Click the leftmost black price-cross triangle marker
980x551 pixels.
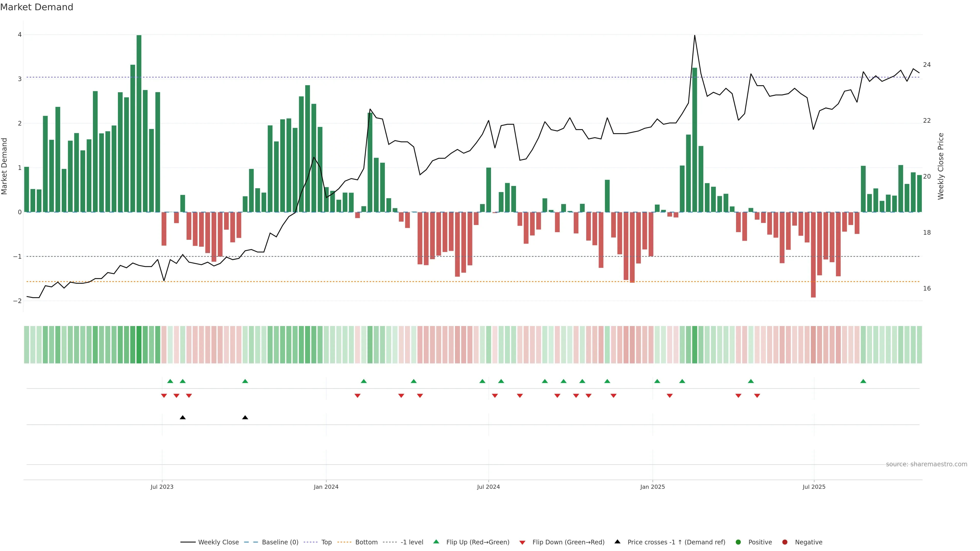[183, 418]
